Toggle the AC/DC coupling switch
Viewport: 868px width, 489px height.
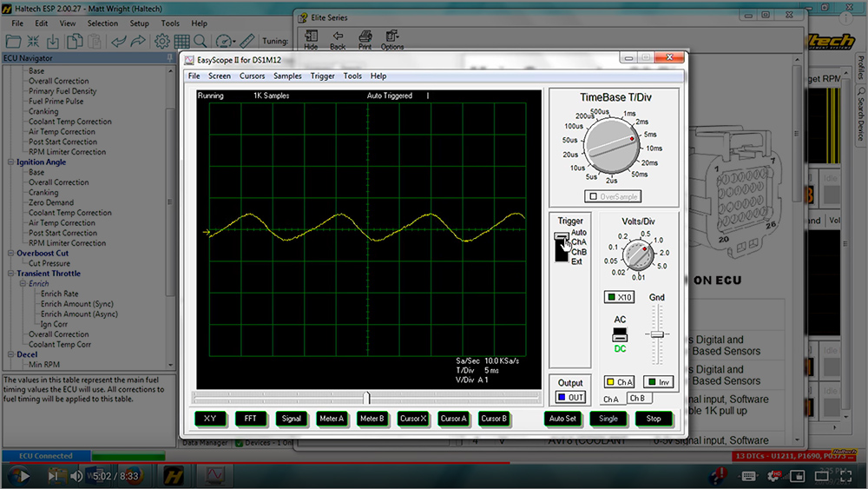tap(620, 335)
